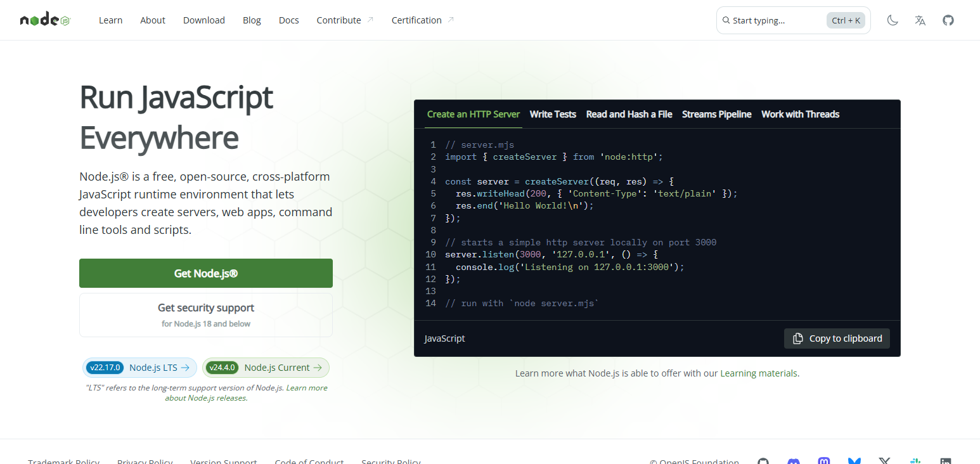Follow the Learning materials link
The width and height of the screenshot is (980, 464).
click(x=759, y=373)
